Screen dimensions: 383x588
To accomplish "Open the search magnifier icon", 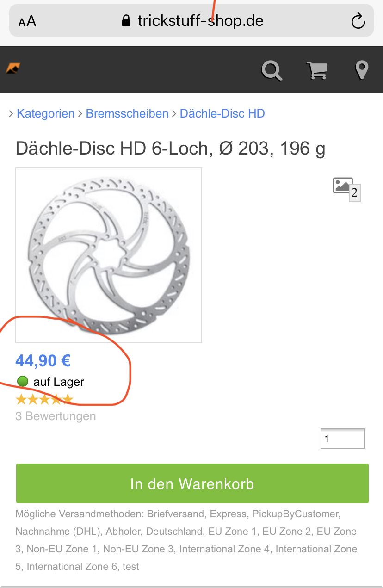I will pos(272,71).
